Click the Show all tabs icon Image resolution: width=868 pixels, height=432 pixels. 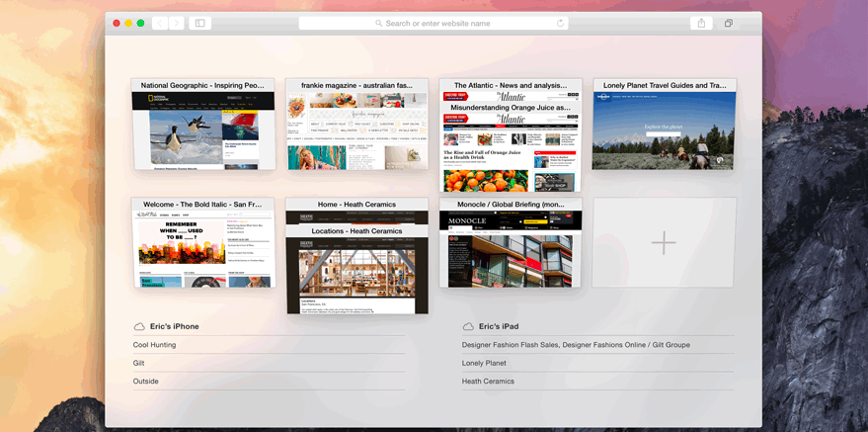coord(729,24)
